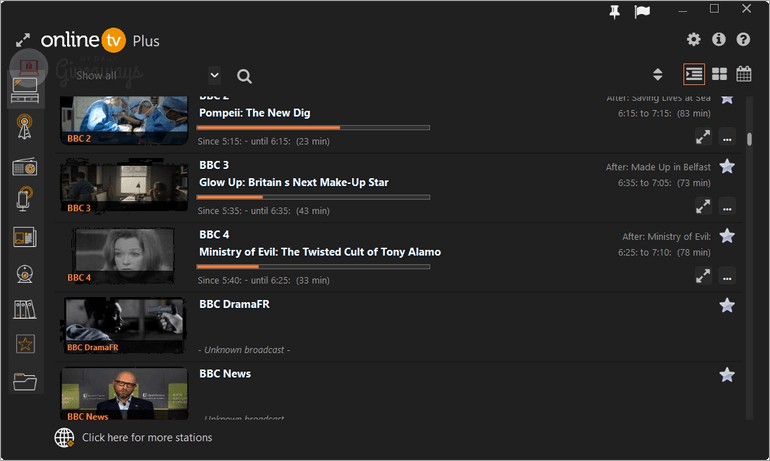770x461 pixels.
Task: Expand BBC 3 to fullscreen
Action: point(703,206)
